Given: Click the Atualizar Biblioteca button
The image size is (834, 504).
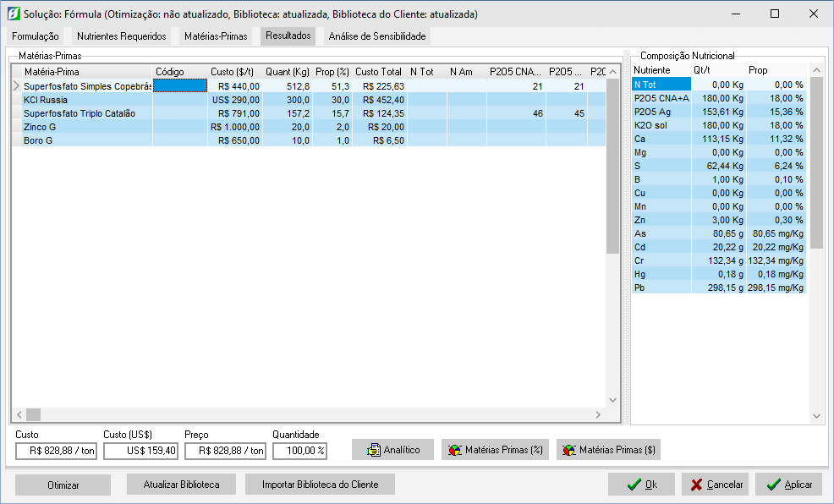Looking at the screenshot, I should click(181, 485).
